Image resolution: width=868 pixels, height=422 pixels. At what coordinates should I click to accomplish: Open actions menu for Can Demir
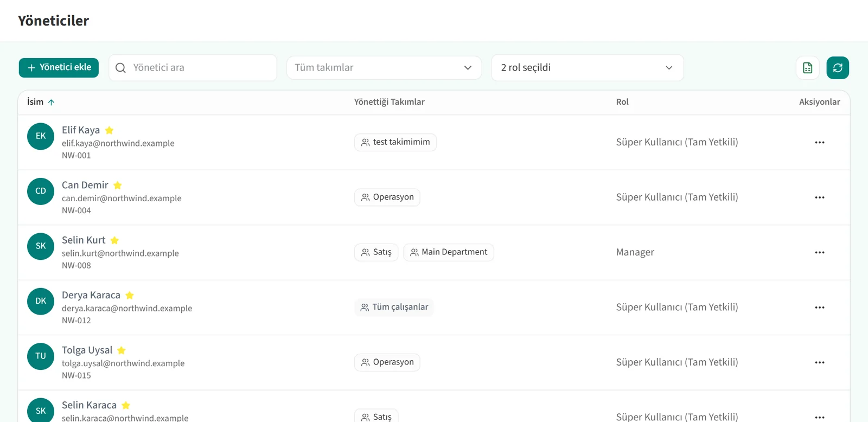pos(820,197)
